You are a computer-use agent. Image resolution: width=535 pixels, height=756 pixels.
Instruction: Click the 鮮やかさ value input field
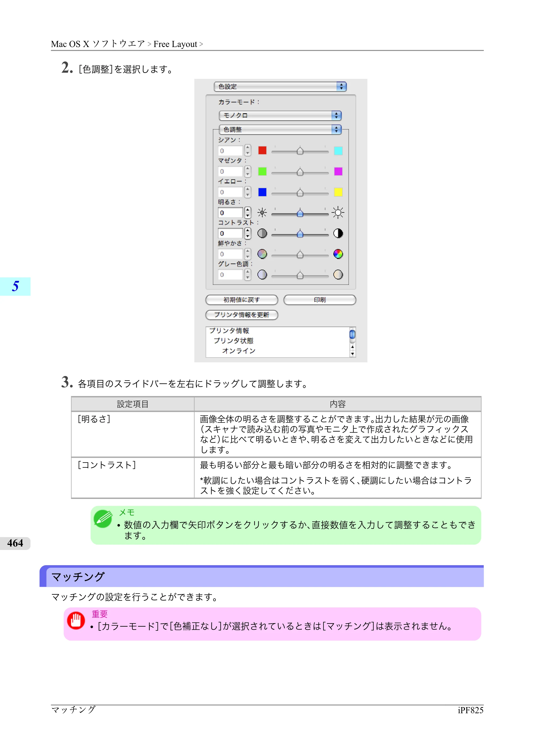[230, 254]
